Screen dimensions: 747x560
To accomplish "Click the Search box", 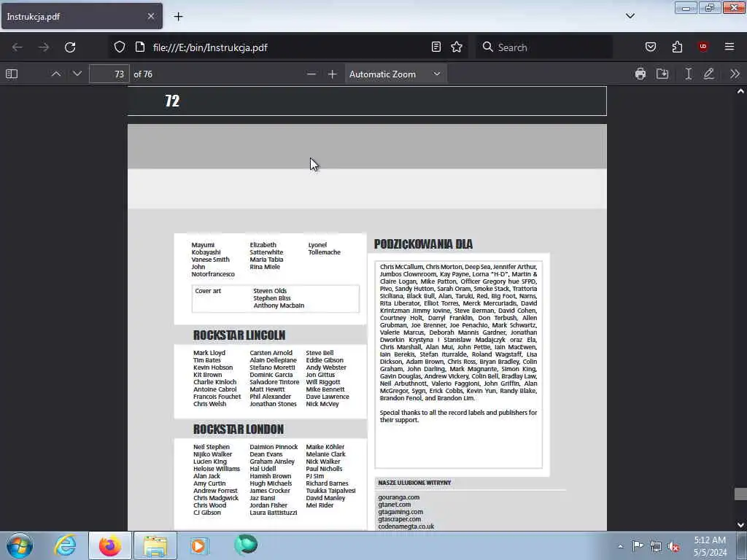I will tap(544, 47).
